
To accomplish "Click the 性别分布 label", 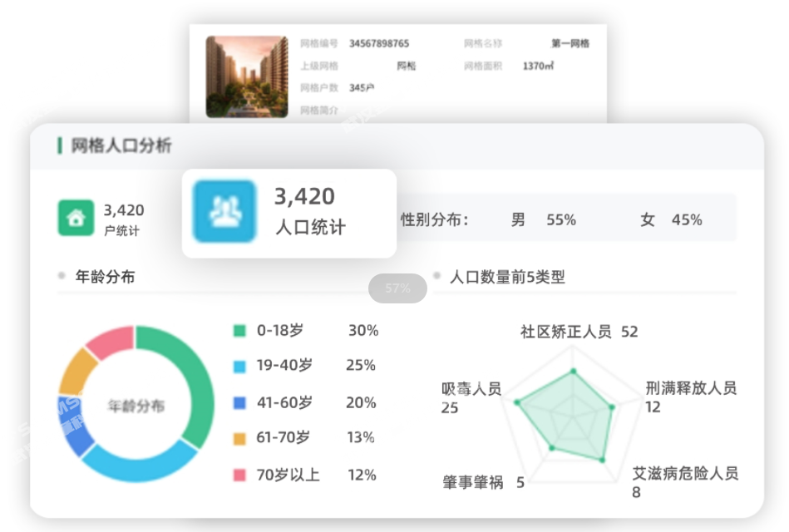I will point(435,220).
